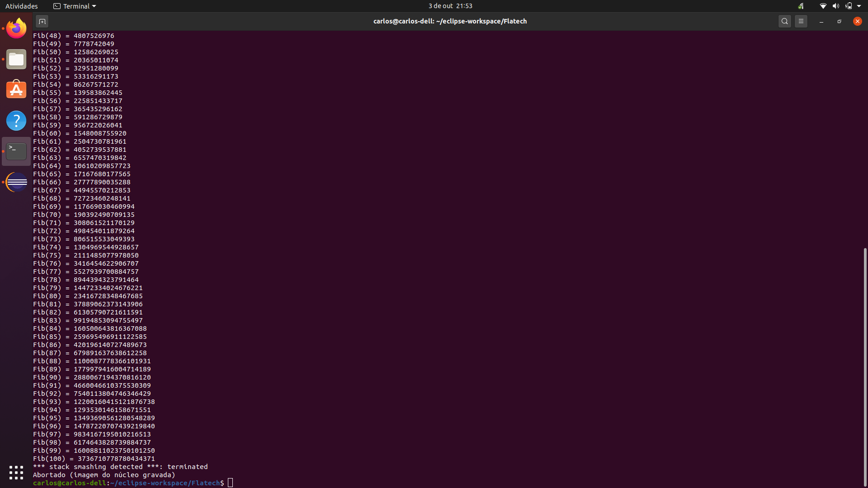Click the terminal search icon
The height and width of the screenshot is (488, 868).
coord(785,21)
